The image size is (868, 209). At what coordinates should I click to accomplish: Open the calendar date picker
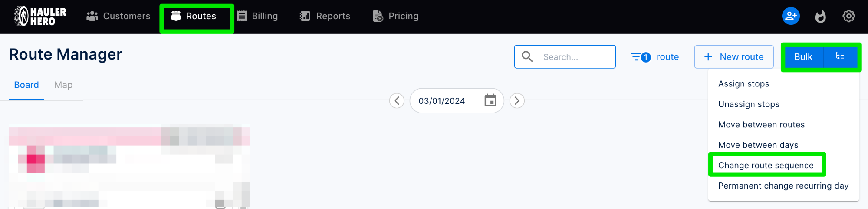click(490, 100)
